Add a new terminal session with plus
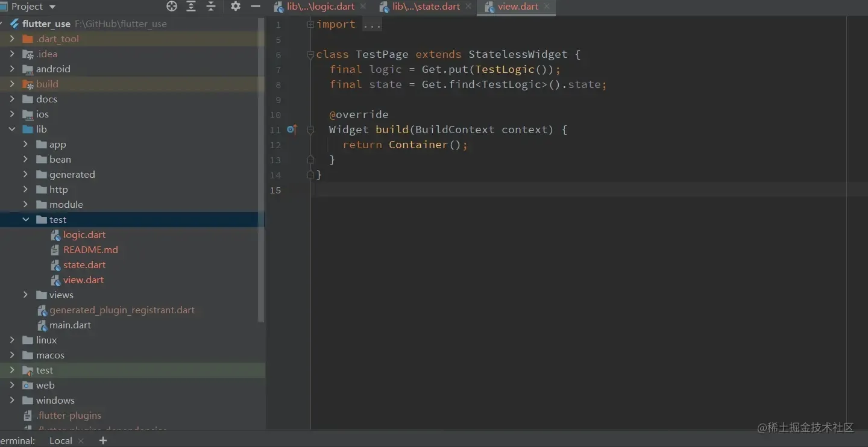The image size is (868, 447). tap(102, 440)
